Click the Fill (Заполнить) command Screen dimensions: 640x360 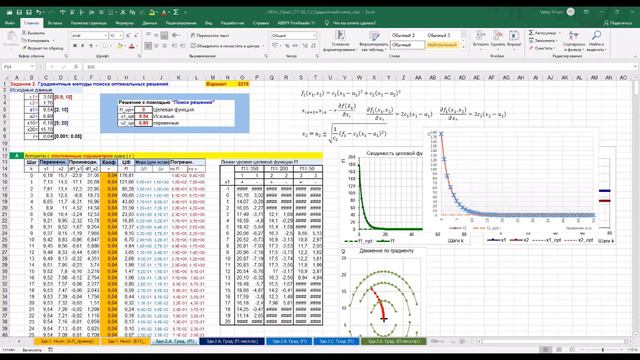542,40
